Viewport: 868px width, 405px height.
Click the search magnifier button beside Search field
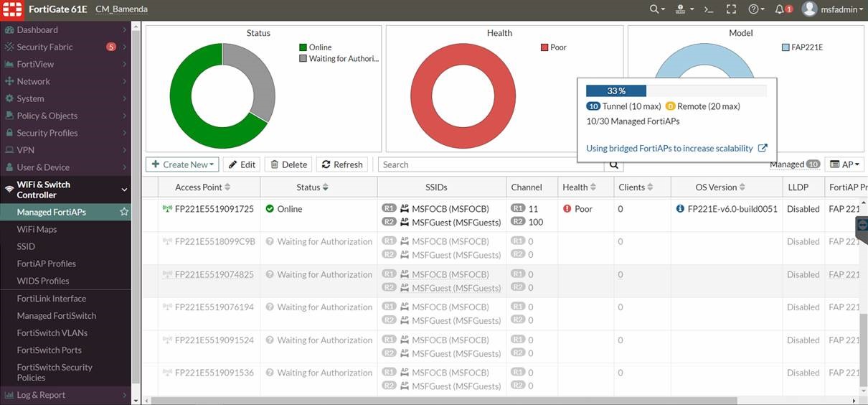pyautogui.click(x=614, y=164)
